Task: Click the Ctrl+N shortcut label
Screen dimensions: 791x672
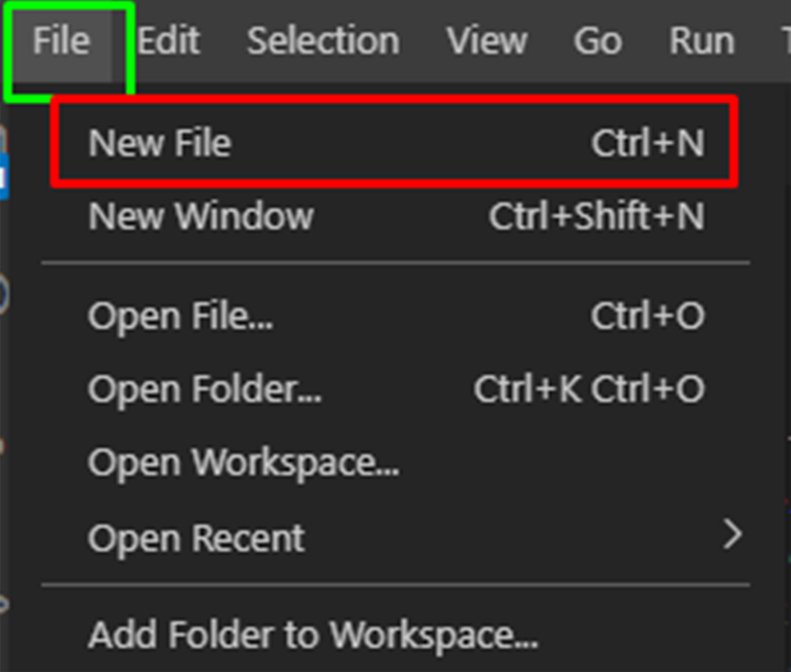Action: pyautogui.click(x=648, y=143)
